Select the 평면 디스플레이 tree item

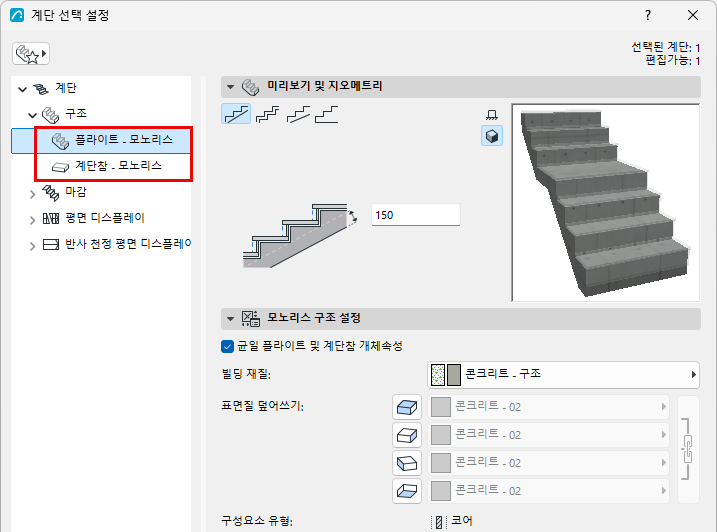point(105,218)
